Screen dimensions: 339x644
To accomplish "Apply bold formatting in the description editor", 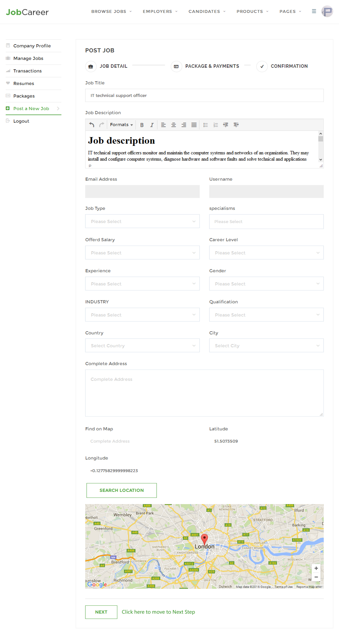I will click(142, 125).
